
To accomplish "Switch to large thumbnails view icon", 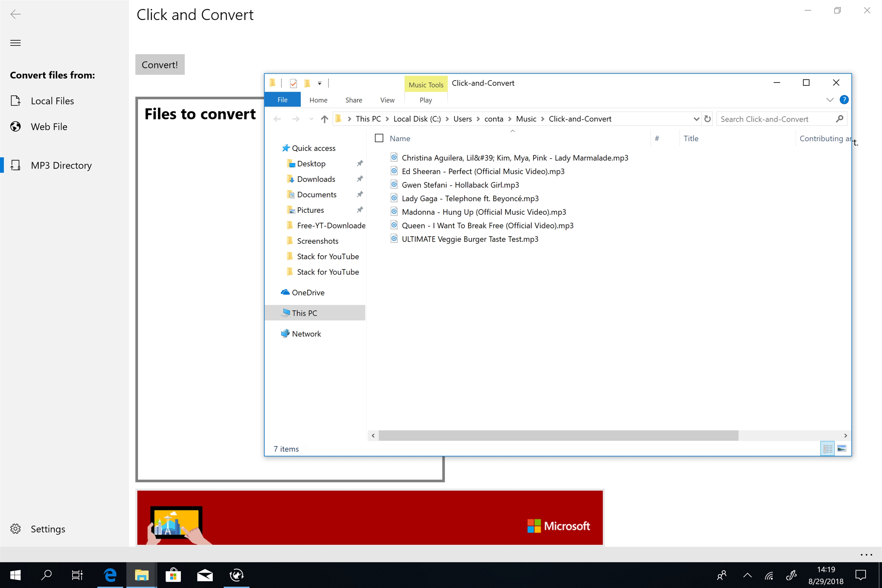I will (841, 449).
